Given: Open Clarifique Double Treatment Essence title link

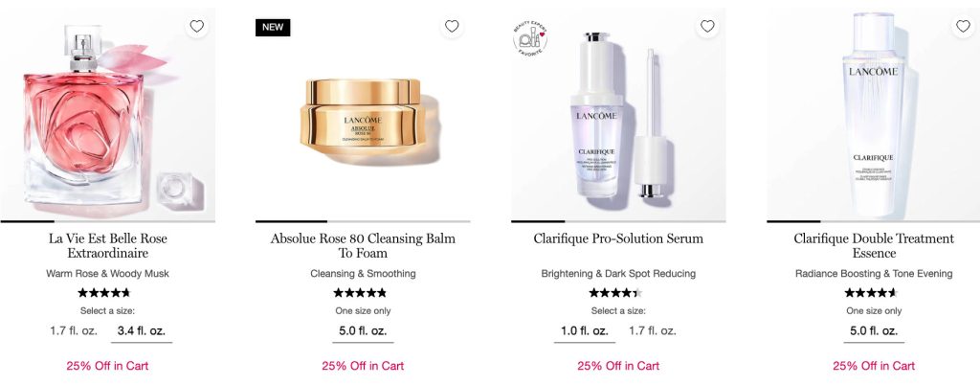Looking at the screenshot, I should point(874,245).
